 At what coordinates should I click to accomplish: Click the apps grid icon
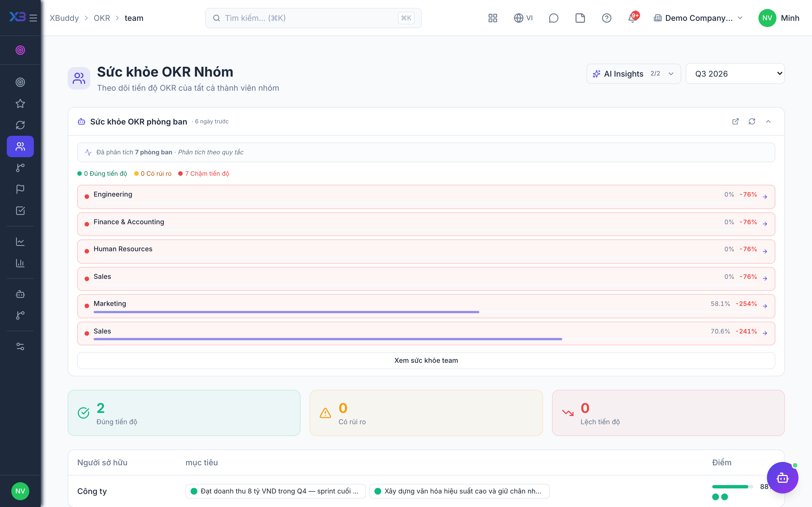click(493, 18)
